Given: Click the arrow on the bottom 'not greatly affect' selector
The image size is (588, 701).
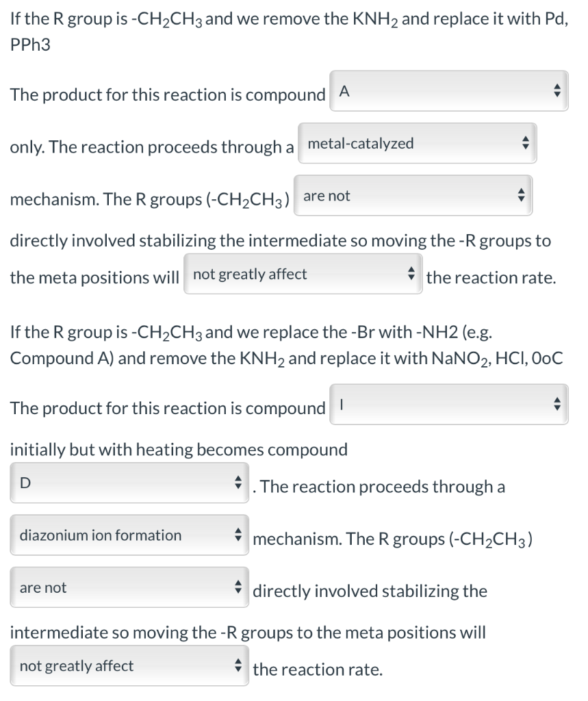Looking at the screenshot, I should (238, 664).
